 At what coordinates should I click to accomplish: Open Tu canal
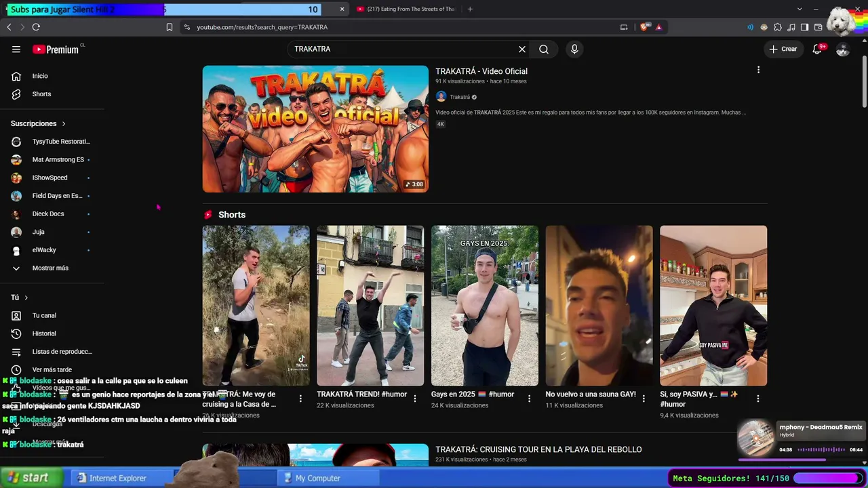[x=52, y=315]
